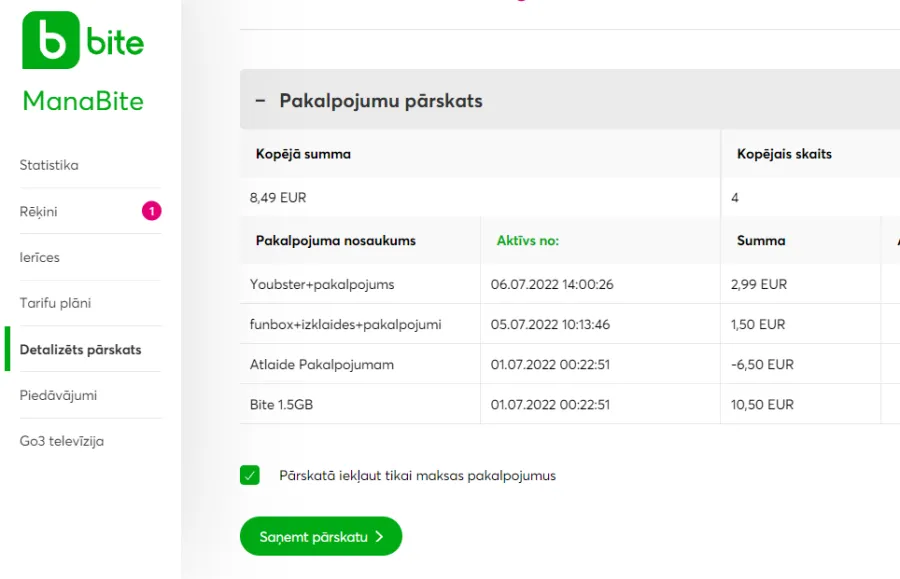Screen dimensions: 900x579
Task: Collapse the Pakalpojumu pārskats section
Action: click(x=260, y=100)
